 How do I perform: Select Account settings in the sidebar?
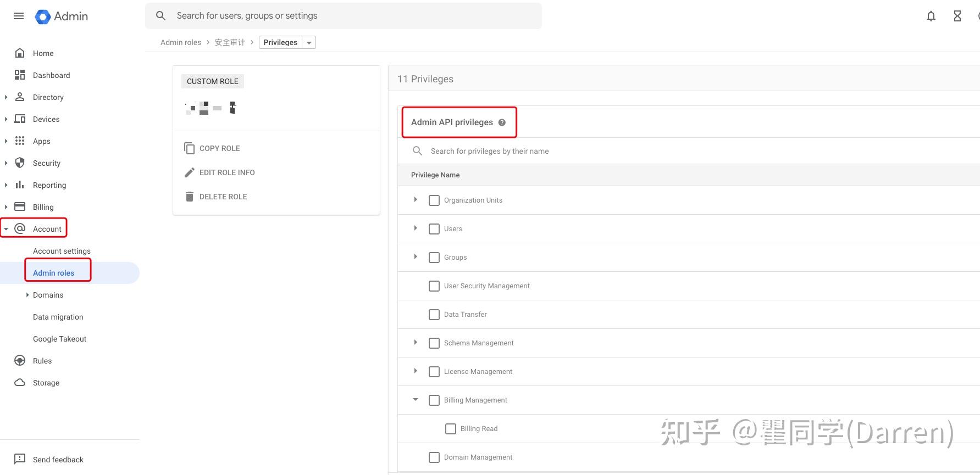62,251
